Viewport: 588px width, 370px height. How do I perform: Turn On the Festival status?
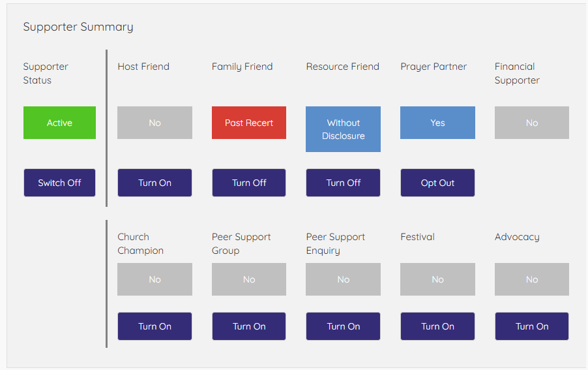point(437,326)
